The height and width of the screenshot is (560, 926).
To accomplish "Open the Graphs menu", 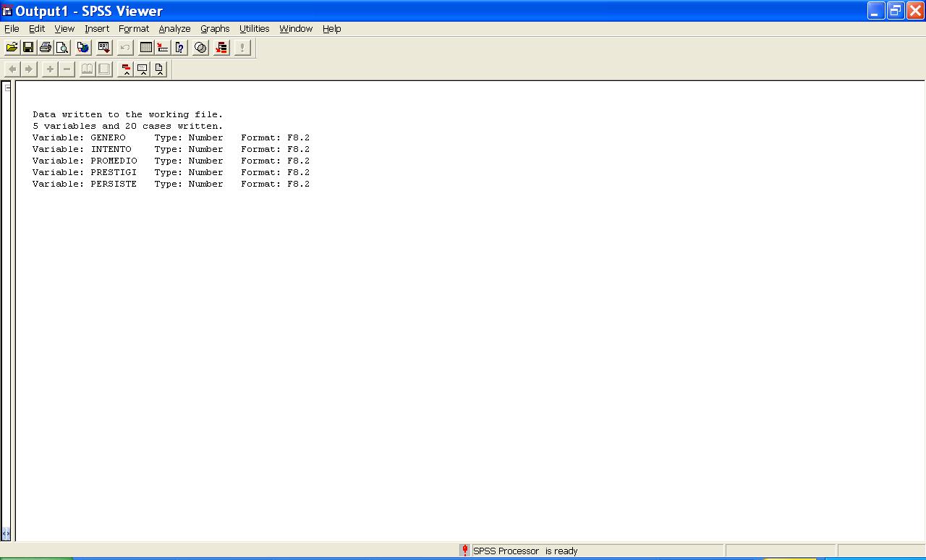I will (x=215, y=29).
